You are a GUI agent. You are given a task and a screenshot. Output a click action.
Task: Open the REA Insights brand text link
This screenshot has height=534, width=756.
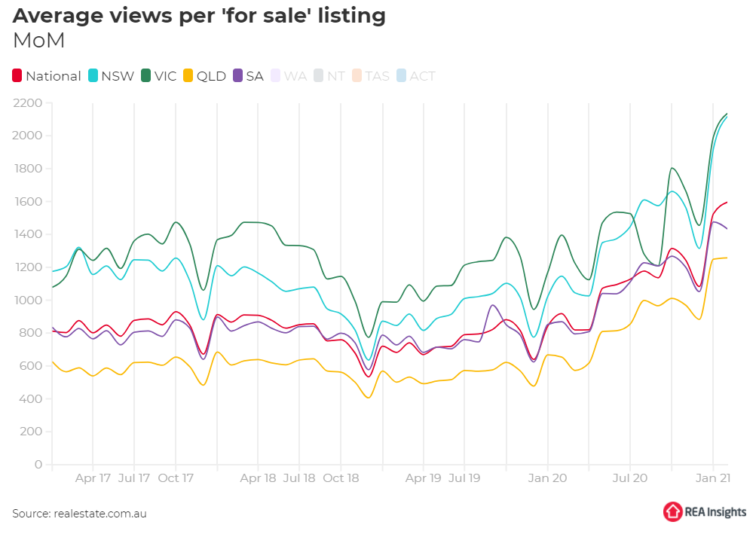coord(715,512)
